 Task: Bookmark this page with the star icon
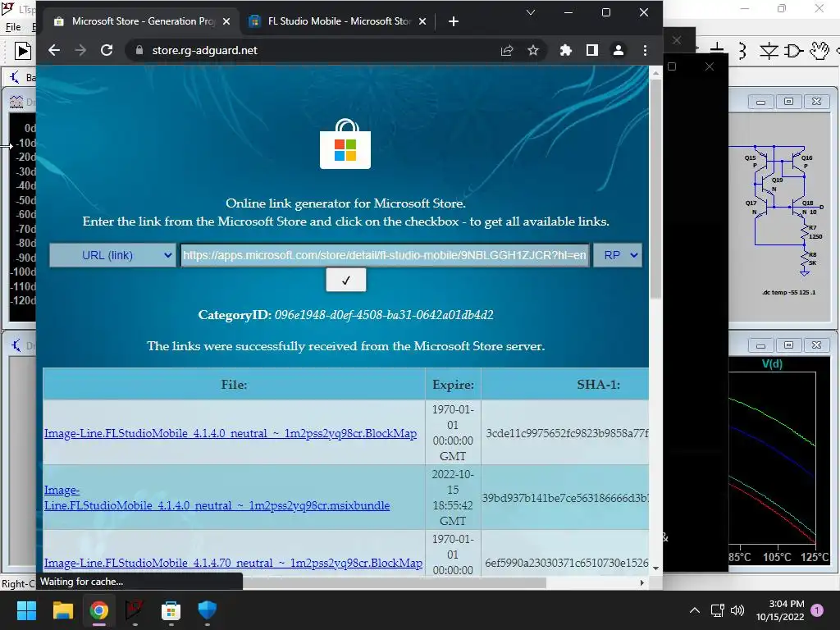(x=533, y=50)
